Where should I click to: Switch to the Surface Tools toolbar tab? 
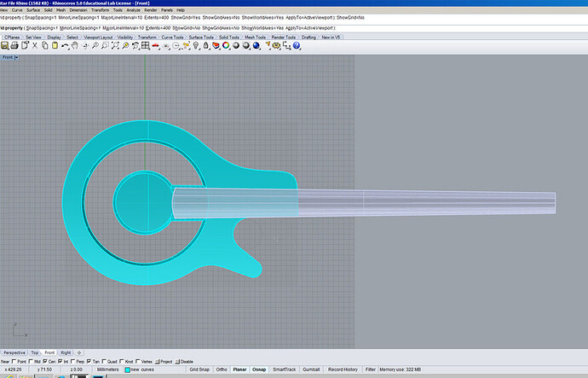point(201,38)
